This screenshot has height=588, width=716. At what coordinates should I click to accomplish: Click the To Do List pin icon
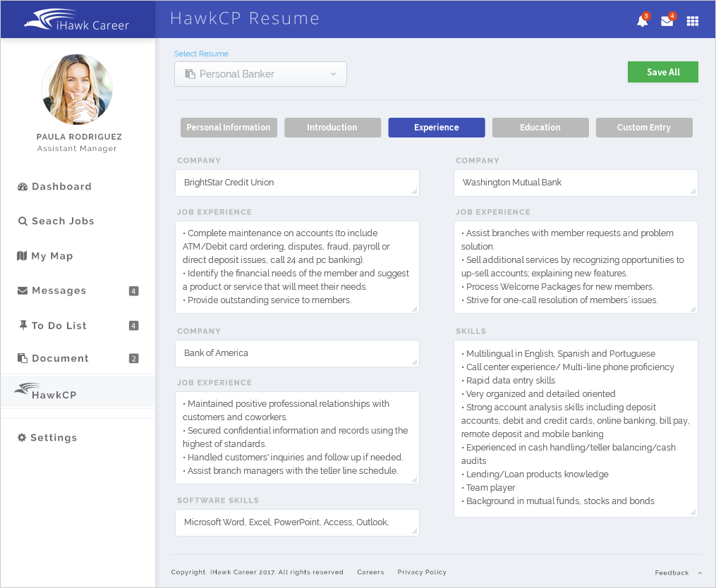tap(23, 325)
